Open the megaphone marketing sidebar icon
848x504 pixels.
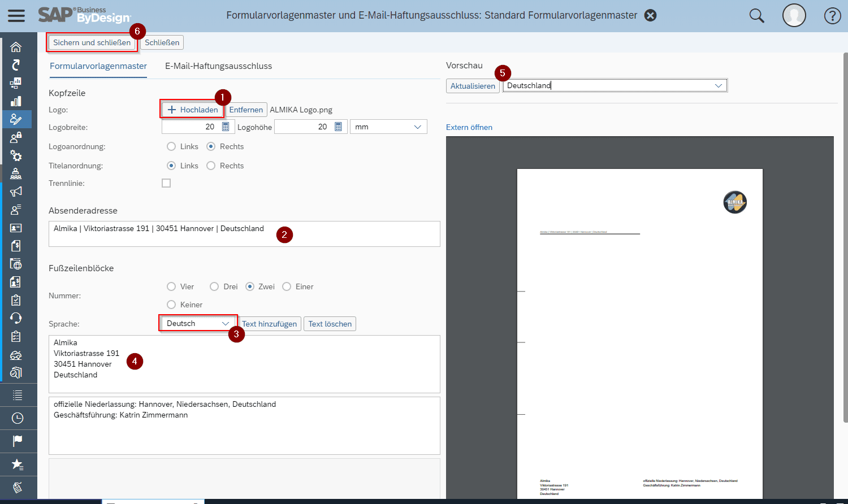pyautogui.click(x=16, y=192)
